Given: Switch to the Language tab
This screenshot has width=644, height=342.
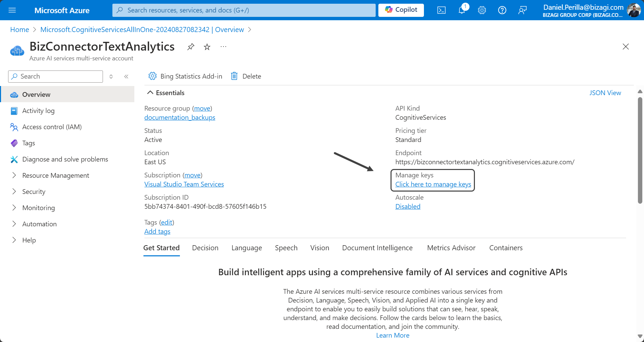Looking at the screenshot, I should 247,248.
